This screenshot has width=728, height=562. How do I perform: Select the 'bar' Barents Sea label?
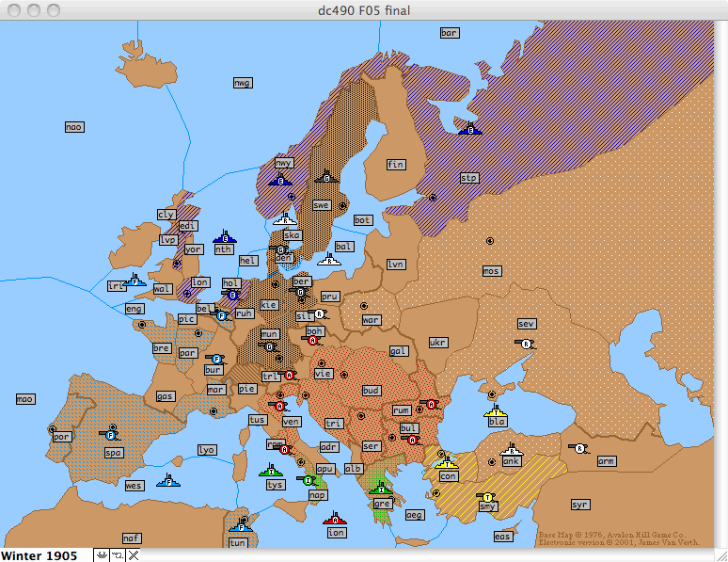tap(450, 33)
